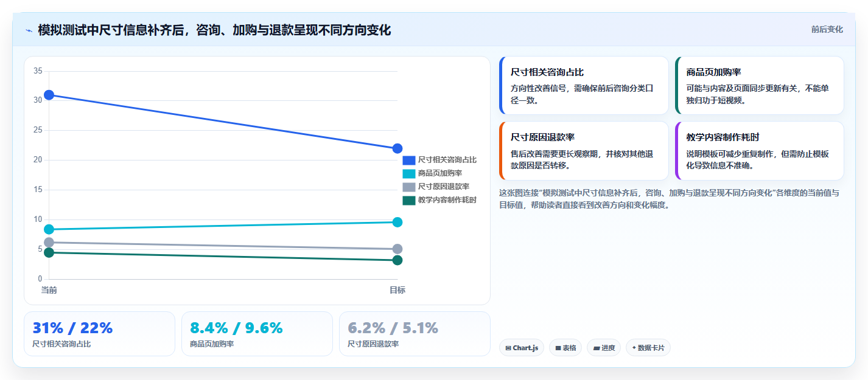Screen dimensions: 868x380
Task: Click the Chart.js chip icon
Action: [508, 348]
